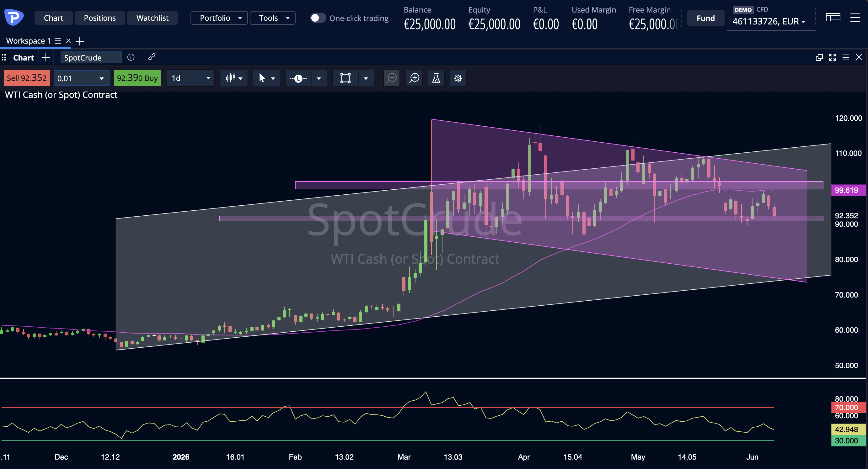Open the Tools dropdown menu
The image size is (868, 469).
tap(273, 18)
